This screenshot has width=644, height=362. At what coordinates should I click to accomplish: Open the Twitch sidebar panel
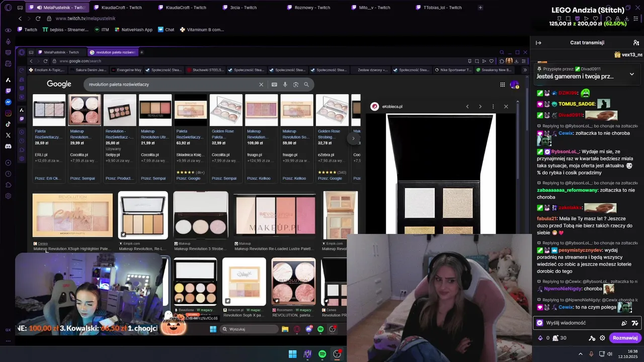click(8, 91)
